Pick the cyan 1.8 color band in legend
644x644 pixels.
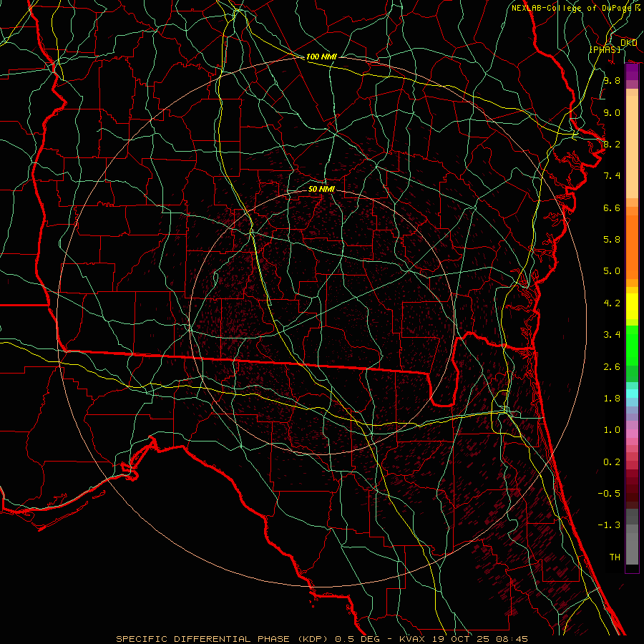632,393
